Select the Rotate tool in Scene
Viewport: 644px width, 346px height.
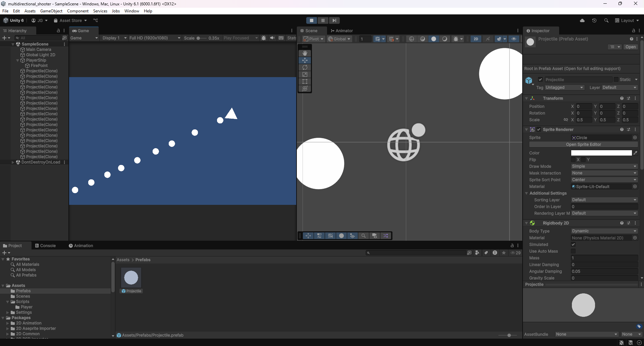pos(305,67)
